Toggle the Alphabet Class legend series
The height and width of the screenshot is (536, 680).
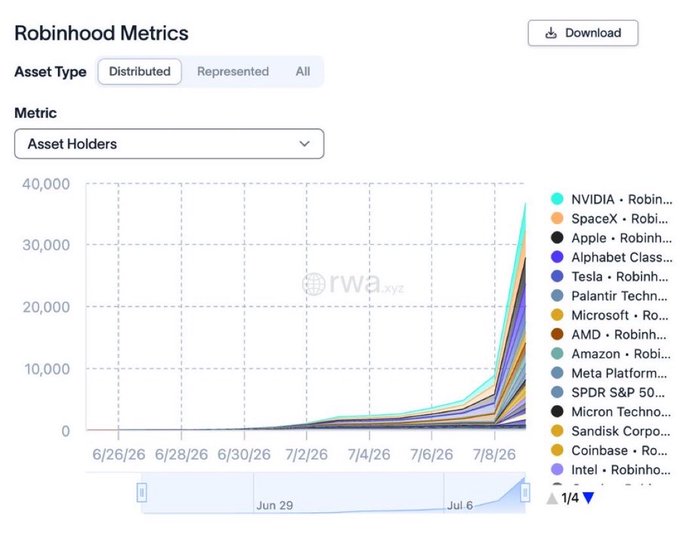tap(611, 257)
